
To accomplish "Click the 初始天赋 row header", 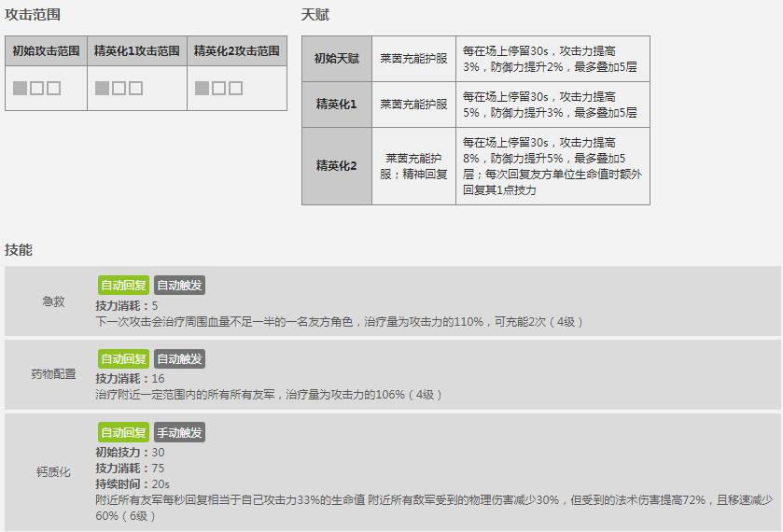I will point(336,59).
